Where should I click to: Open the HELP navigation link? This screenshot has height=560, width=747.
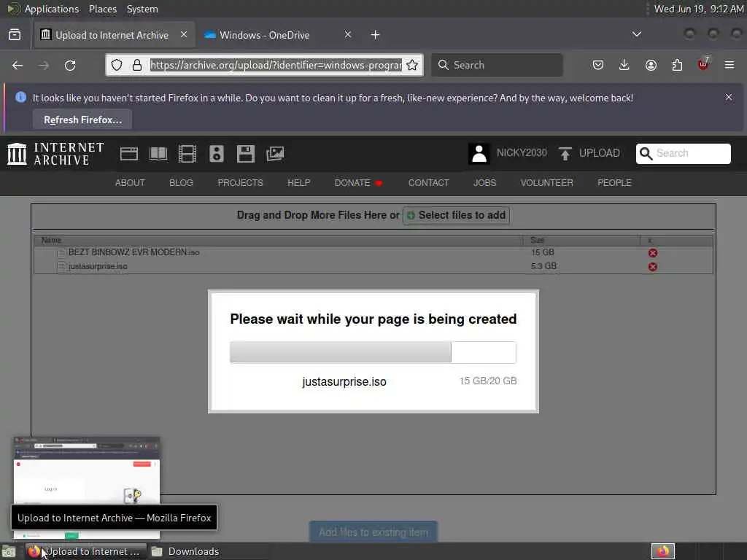(298, 183)
